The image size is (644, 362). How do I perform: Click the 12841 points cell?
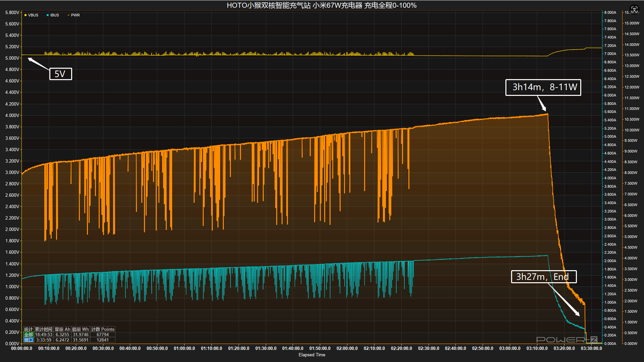[103, 340]
